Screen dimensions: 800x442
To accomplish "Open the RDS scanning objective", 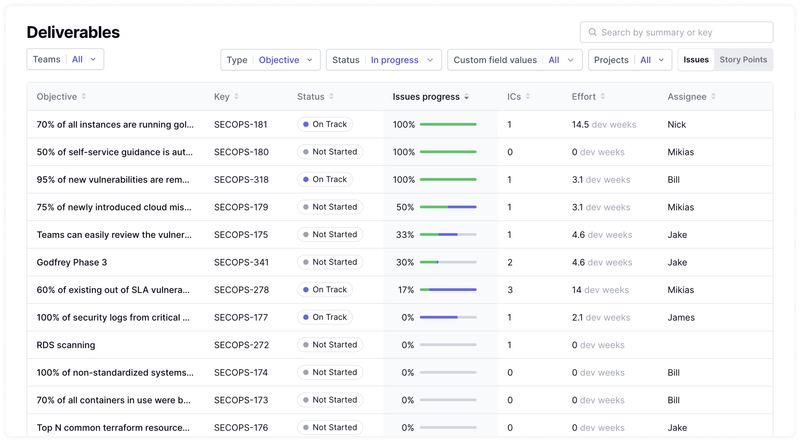I will [66, 345].
